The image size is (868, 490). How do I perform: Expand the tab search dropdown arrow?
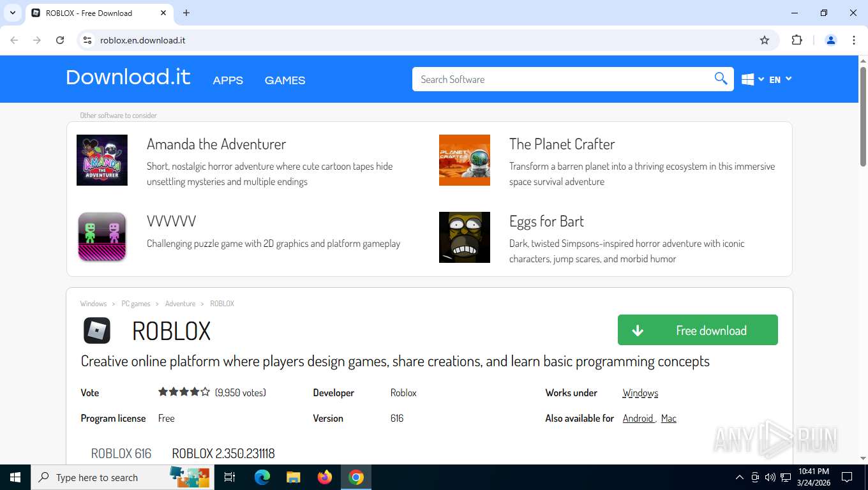point(12,13)
